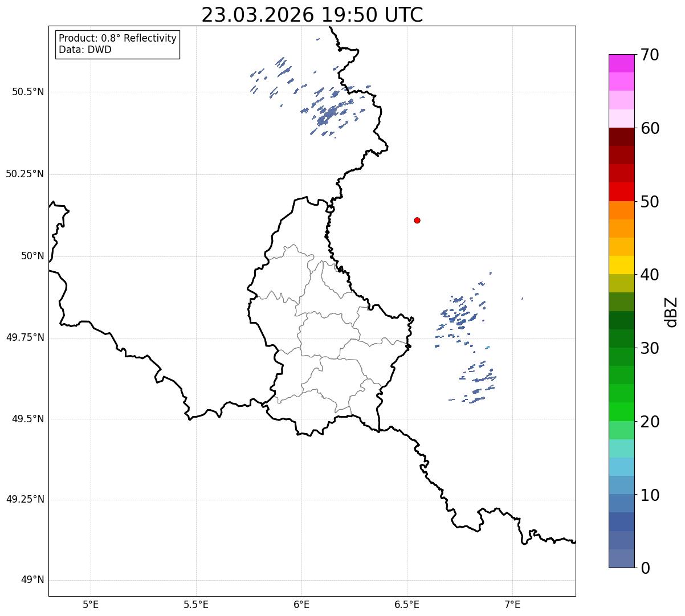The width and height of the screenshot is (685, 616).
Task: Click the yellow swatch just above 40 dBZ
Action: point(621,266)
